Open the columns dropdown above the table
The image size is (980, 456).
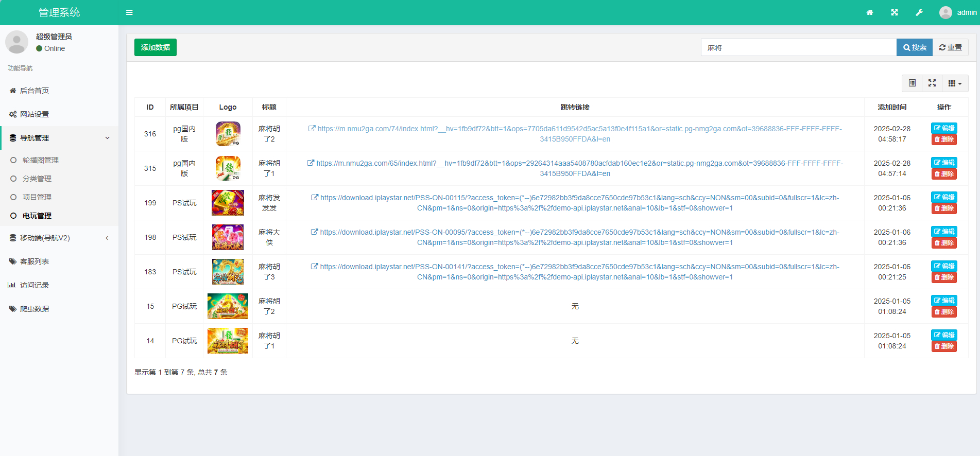955,83
